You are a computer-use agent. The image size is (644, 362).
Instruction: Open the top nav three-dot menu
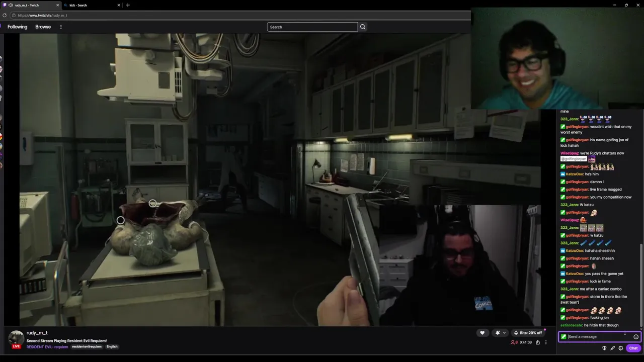pos(61,27)
